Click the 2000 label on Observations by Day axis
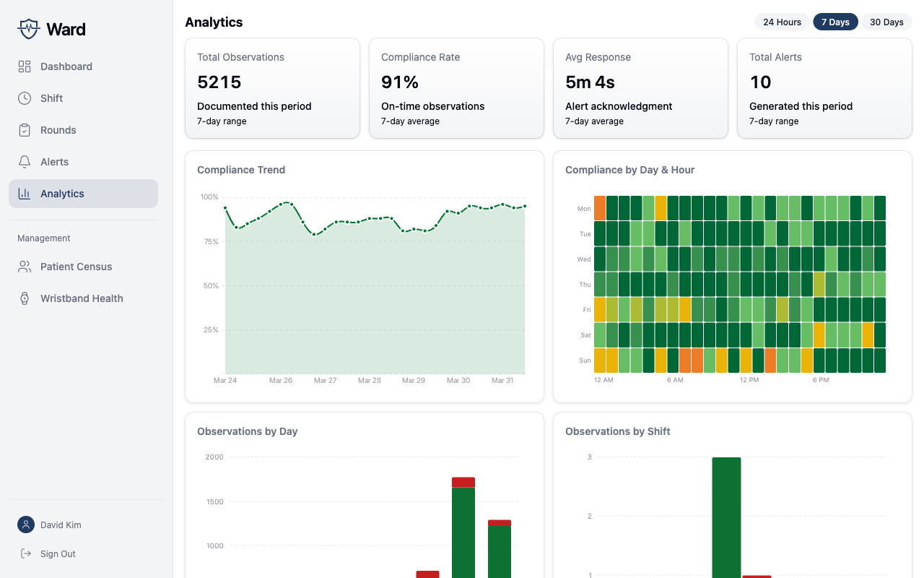This screenshot has height=578, width=924. pos(214,457)
